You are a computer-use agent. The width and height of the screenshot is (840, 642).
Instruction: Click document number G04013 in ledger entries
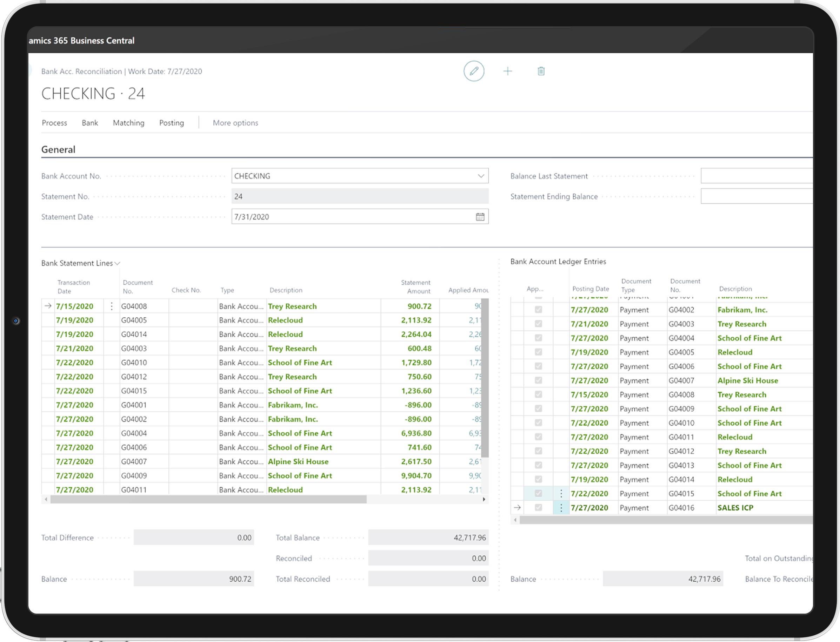pyautogui.click(x=681, y=465)
